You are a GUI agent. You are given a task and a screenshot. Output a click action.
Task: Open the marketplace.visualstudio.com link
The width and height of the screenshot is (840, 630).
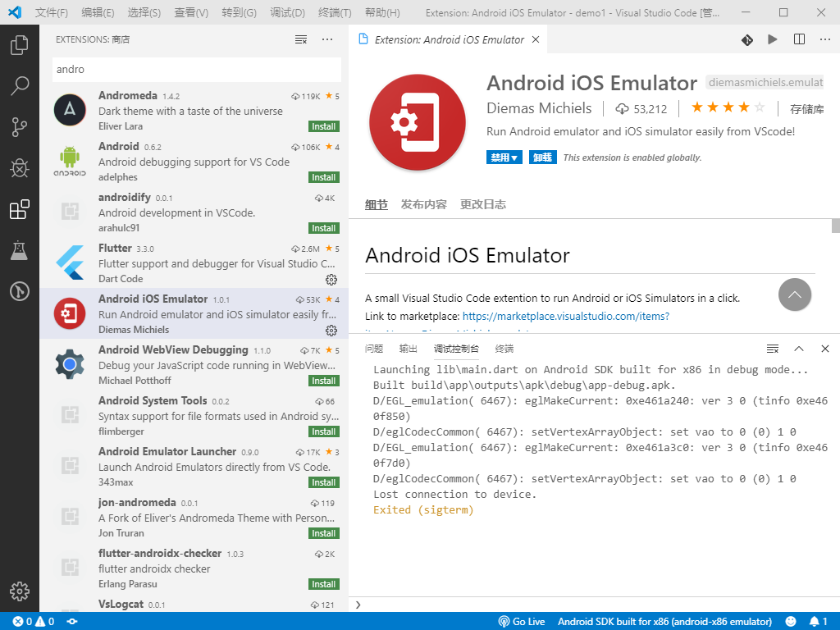(x=566, y=316)
